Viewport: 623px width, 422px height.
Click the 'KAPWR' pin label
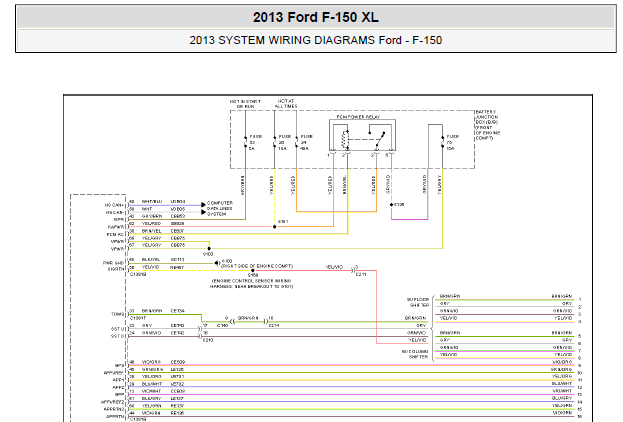click(116, 227)
